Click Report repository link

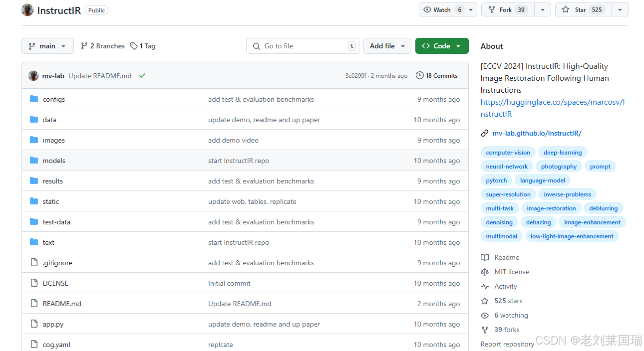[507, 344]
